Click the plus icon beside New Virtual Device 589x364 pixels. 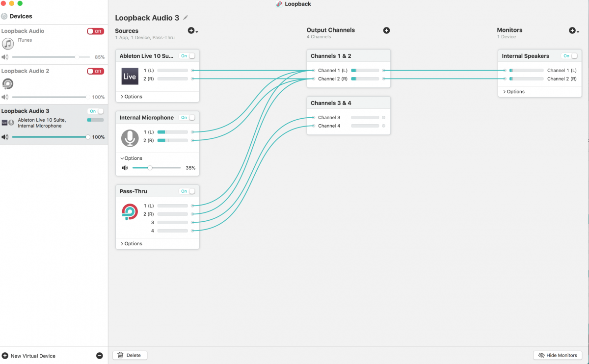pyautogui.click(x=5, y=356)
